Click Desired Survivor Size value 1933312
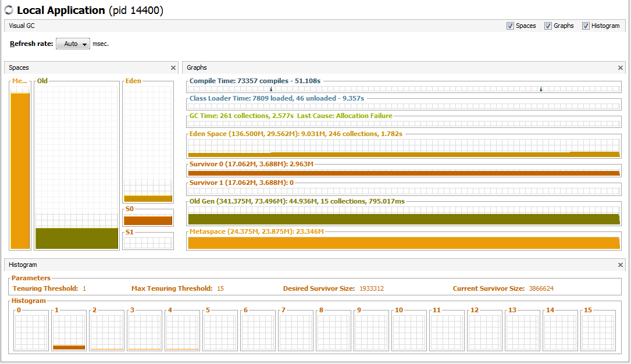 point(372,288)
